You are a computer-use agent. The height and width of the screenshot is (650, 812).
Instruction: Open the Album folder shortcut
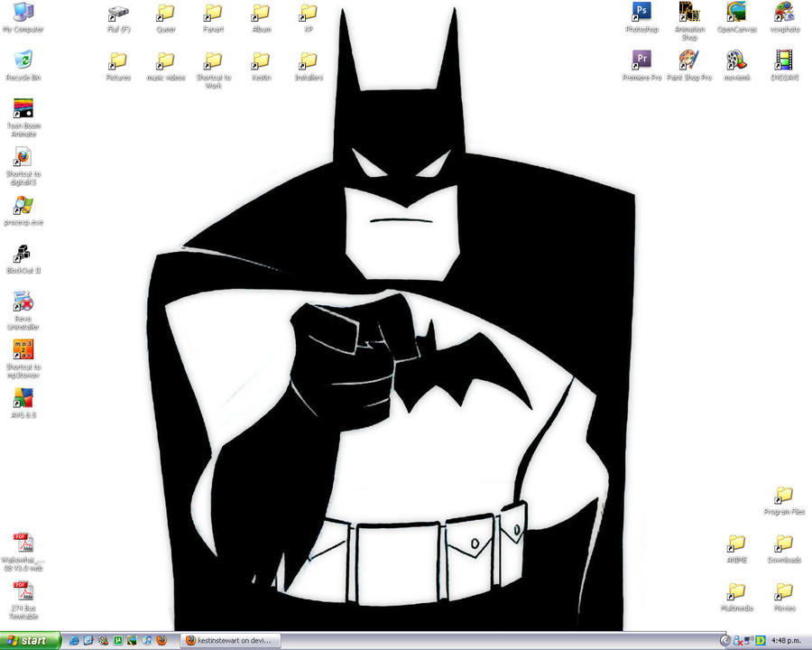click(261, 18)
